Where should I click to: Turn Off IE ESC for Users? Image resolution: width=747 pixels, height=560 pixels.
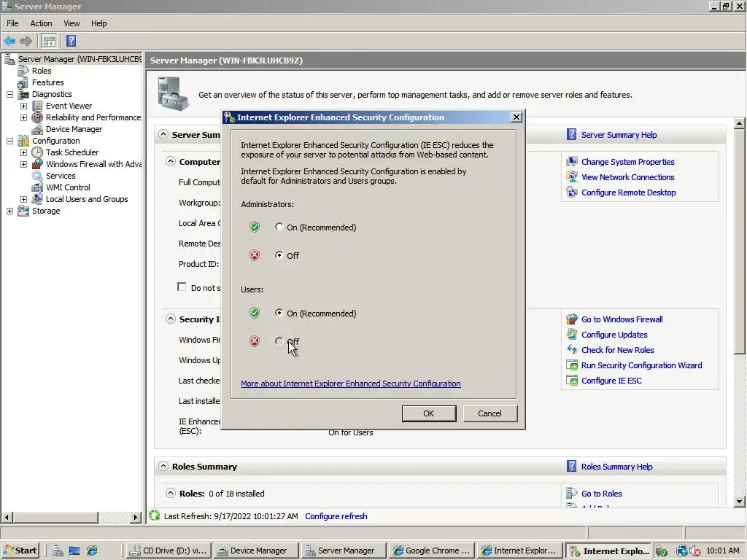point(279,341)
